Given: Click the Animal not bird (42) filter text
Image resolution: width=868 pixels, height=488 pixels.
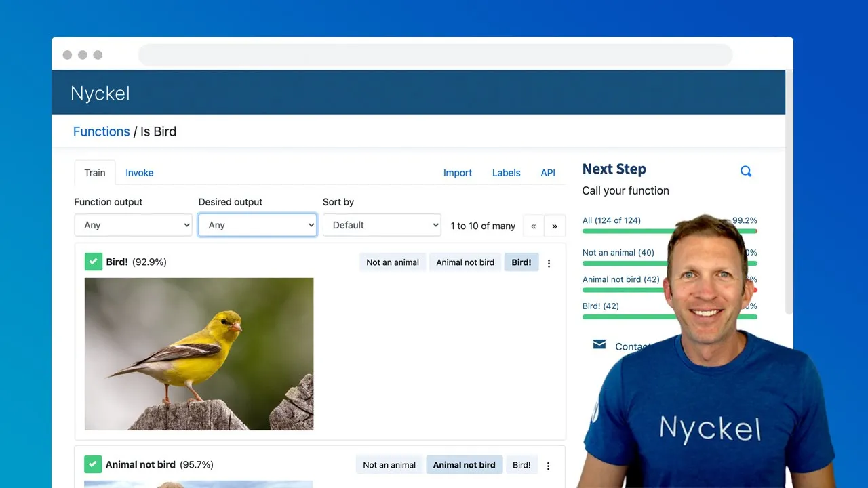Looking at the screenshot, I should point(621,279).
